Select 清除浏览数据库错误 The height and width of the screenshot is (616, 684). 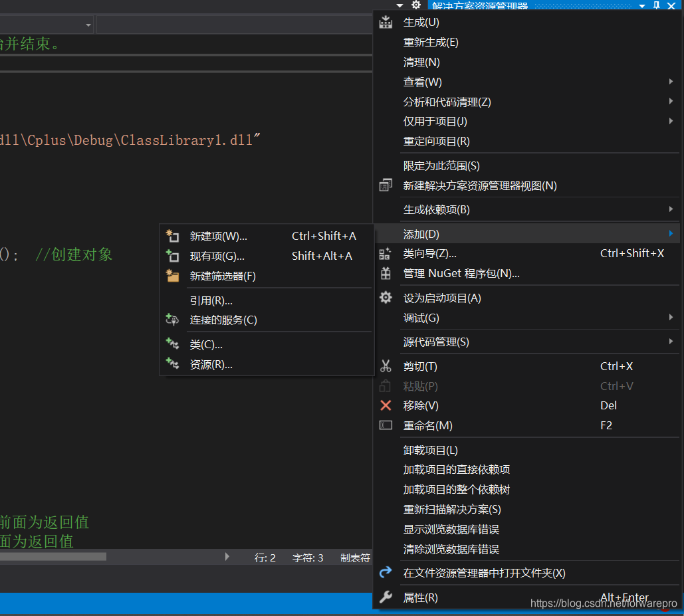pyautogui.click(x=451, y=549)
